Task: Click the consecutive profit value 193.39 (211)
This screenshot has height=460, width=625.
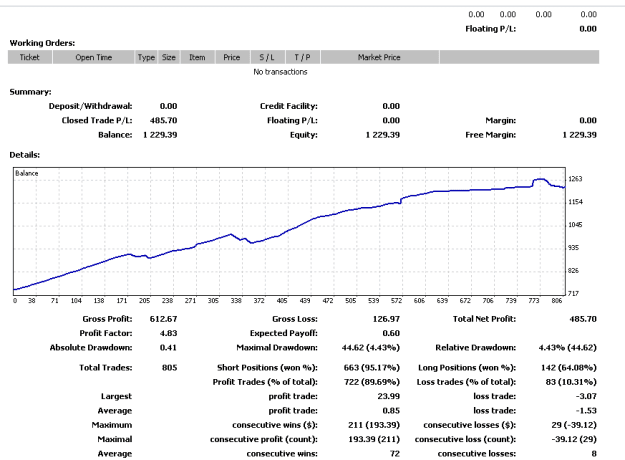Action: (374, 439)
